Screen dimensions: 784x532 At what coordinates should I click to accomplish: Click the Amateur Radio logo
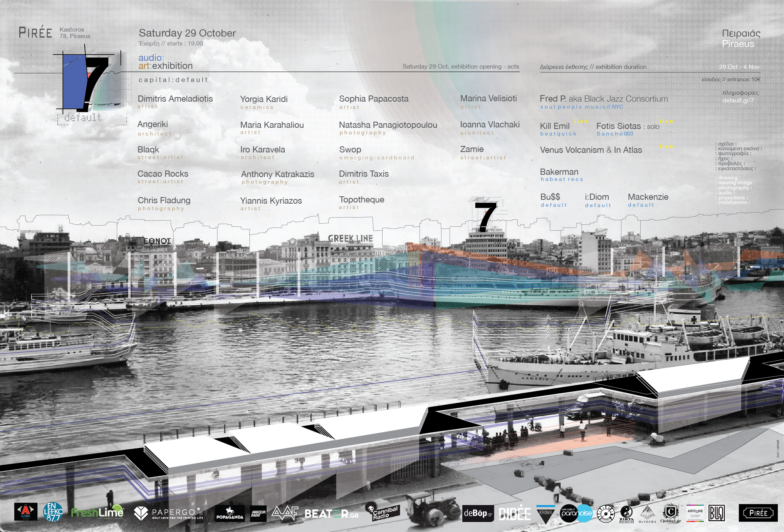pyautogui.click(x=258, y=513)
